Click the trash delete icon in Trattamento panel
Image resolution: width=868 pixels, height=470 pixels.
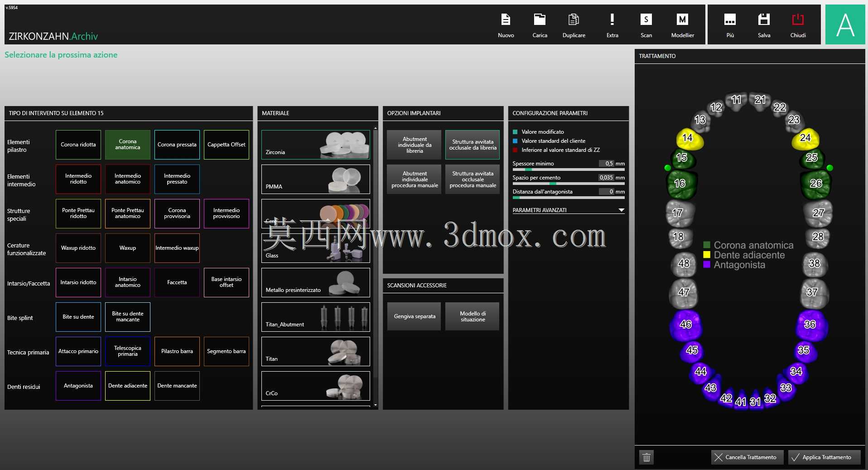coord(646,457)
